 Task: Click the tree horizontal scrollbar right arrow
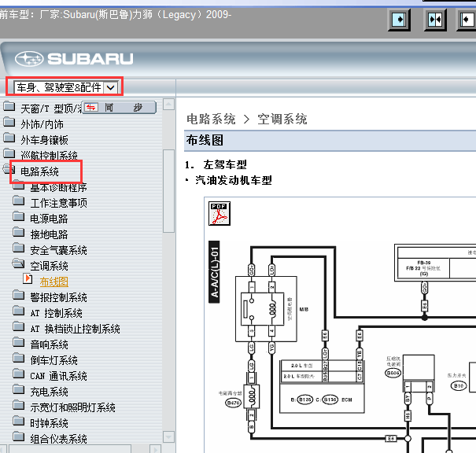pyautogui.click(x=156, y=449)
